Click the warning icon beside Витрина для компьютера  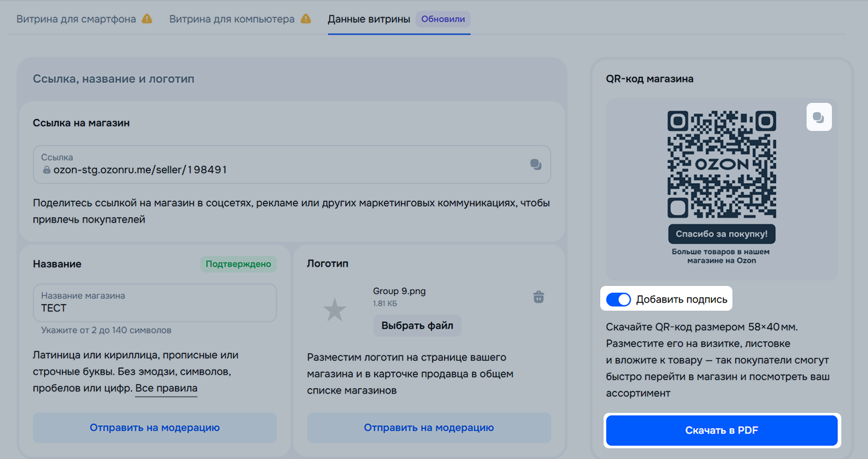point(306,19)
